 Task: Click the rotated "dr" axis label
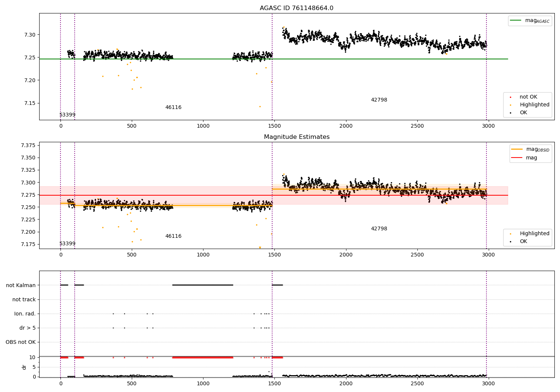click(24, 367)
